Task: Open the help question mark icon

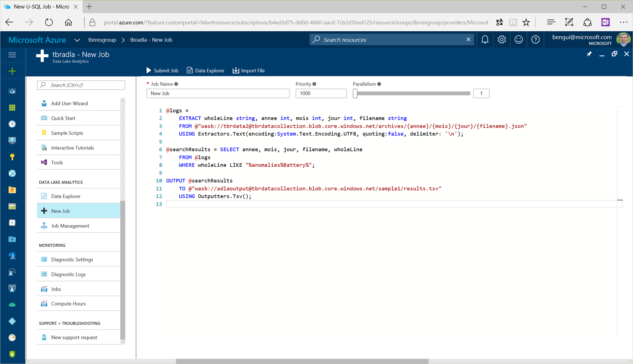Action: tap(535, 40)
